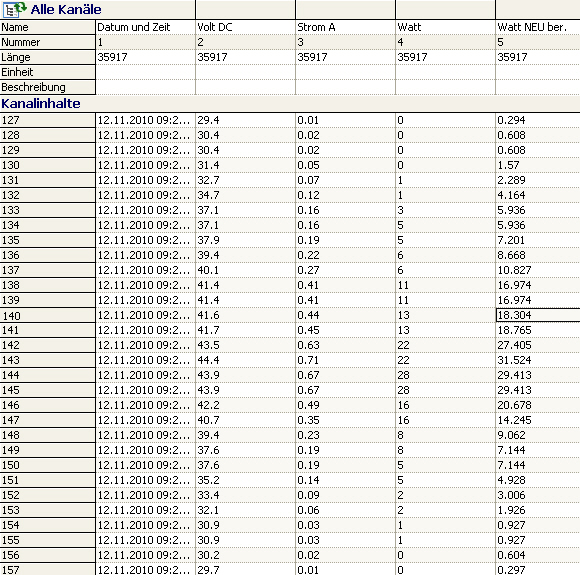Select row header 154
This screenshot has height=575, width=580.
pos(47,525)
